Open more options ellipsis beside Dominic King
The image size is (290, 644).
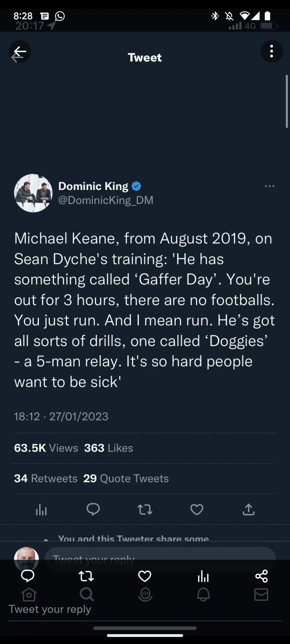coord(269,186)
